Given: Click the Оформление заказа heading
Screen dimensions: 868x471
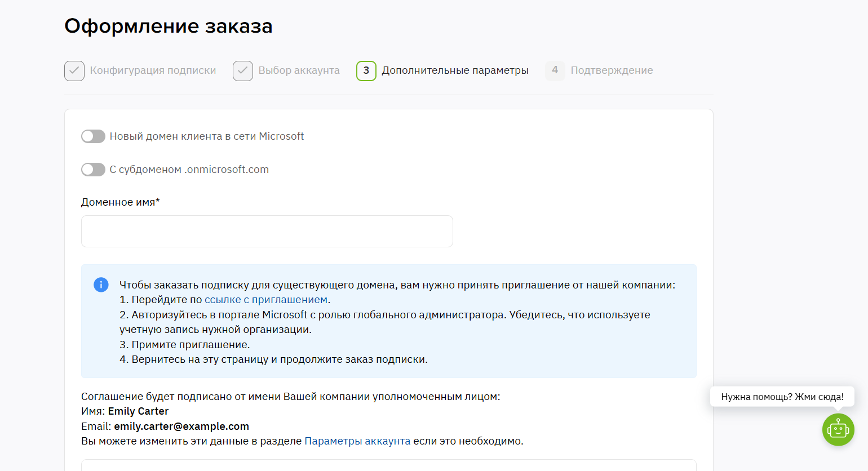Looking at the screenshot, I should [x=169, y=26].
